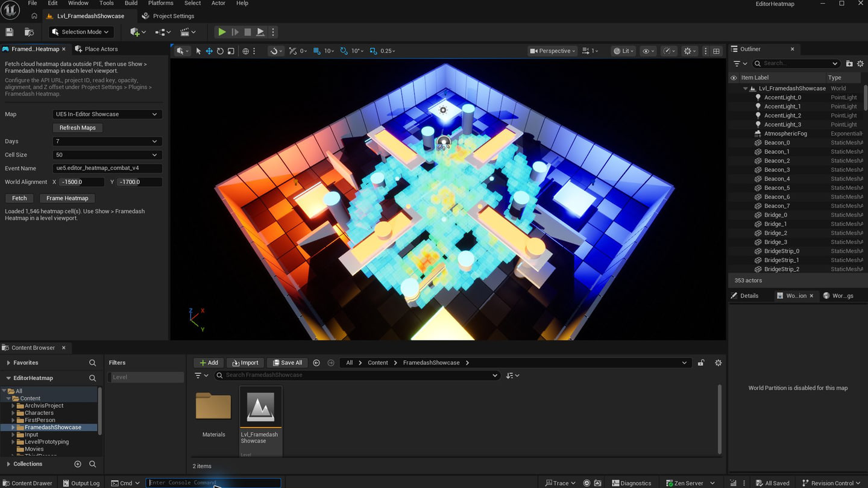Open the Cell Size dropdown showing 50
The width and height of the screenshot is (868, 488).
tap(107, 155)
